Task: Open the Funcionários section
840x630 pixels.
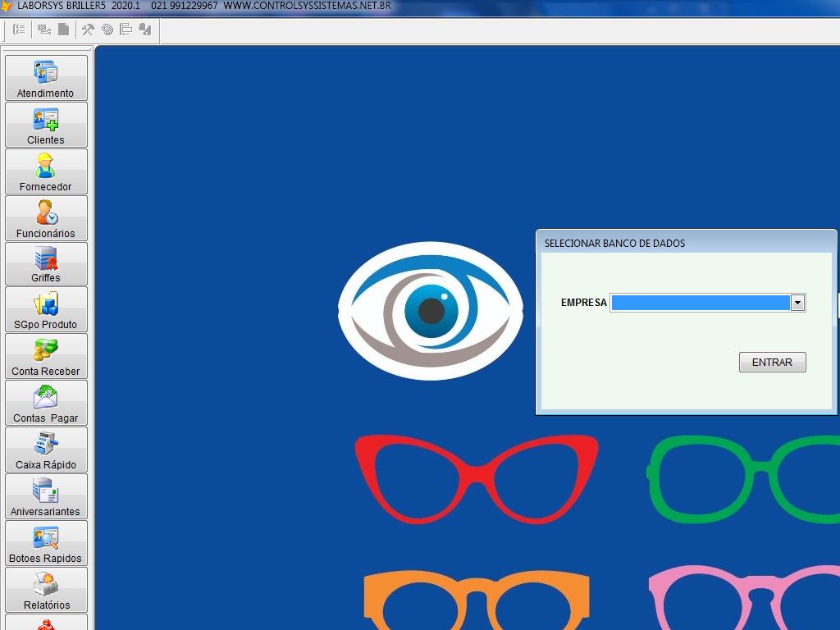Action: click(x=46, y=217)
